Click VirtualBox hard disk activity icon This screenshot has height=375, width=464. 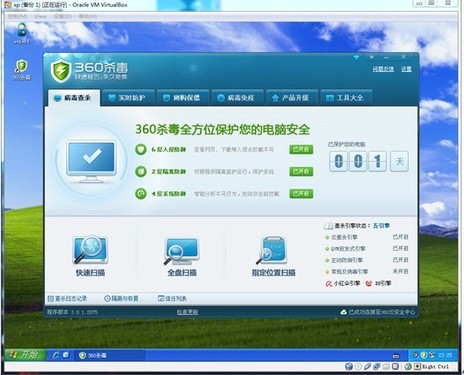[349, 367]
